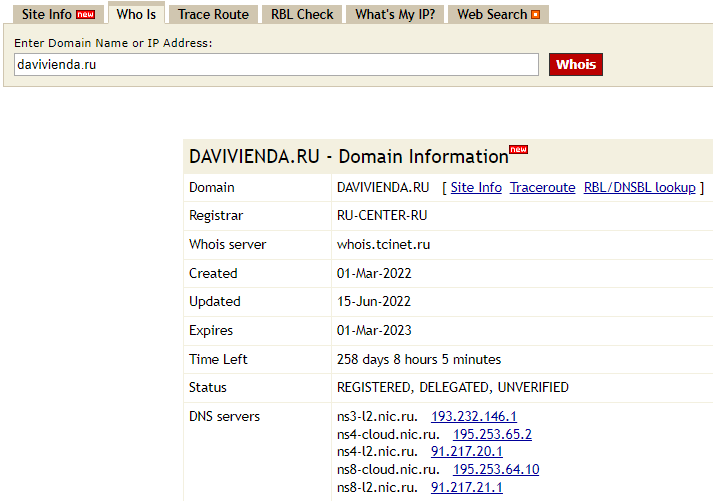
Task: Open IP link 195.253.64.10
Action: [496, 469]
